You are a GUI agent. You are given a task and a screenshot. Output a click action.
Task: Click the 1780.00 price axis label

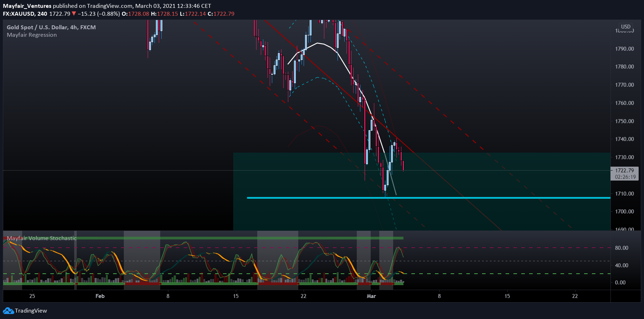coord(624,67)
